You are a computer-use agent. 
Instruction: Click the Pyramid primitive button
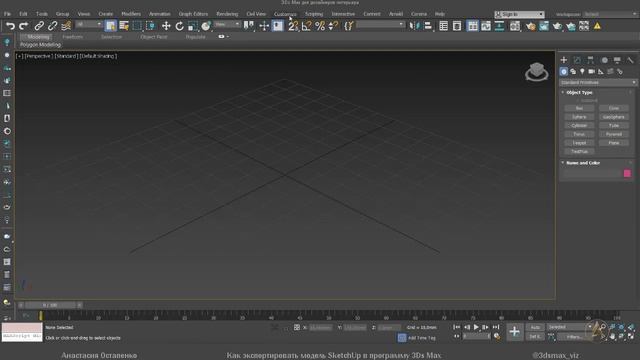point(614,134)
